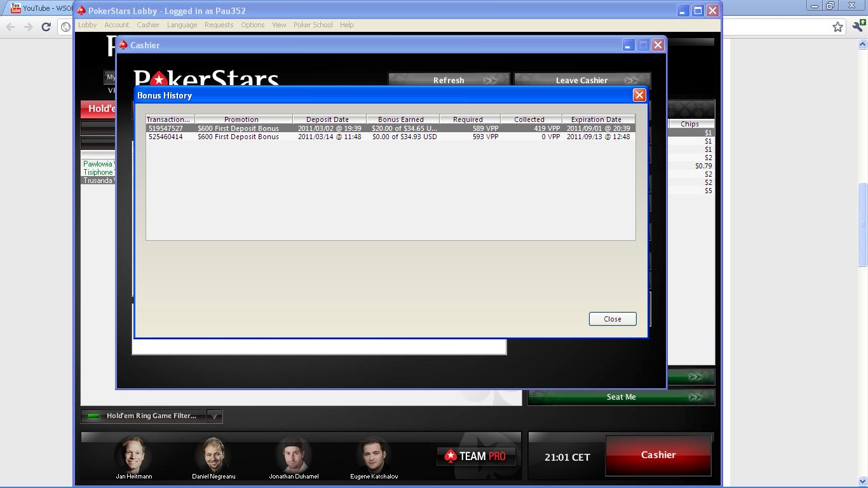Select the YouTube browser tab
Viewport: 868px width, 488px height.
[x=41, y=8]
